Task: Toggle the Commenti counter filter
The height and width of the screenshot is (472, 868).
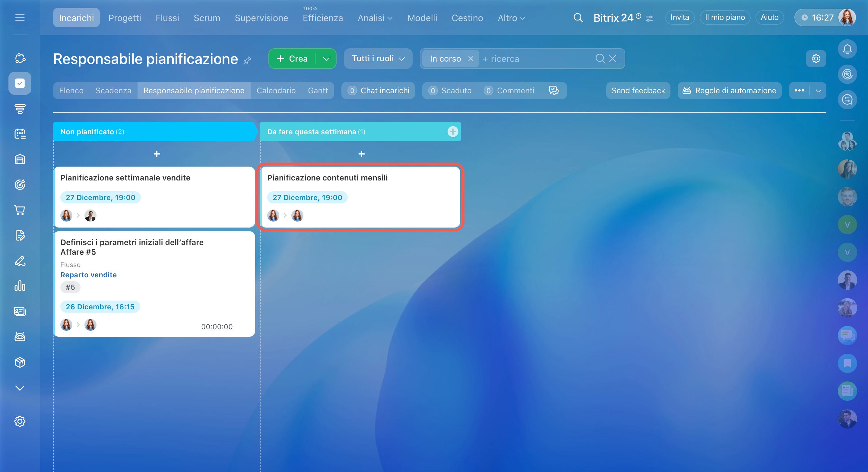Action: coord(509,91)
